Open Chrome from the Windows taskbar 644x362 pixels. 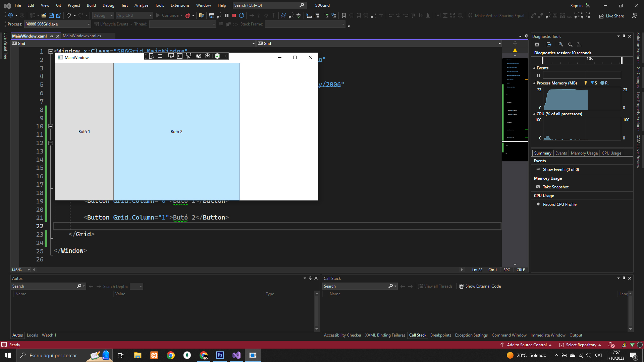coord(171,355)
